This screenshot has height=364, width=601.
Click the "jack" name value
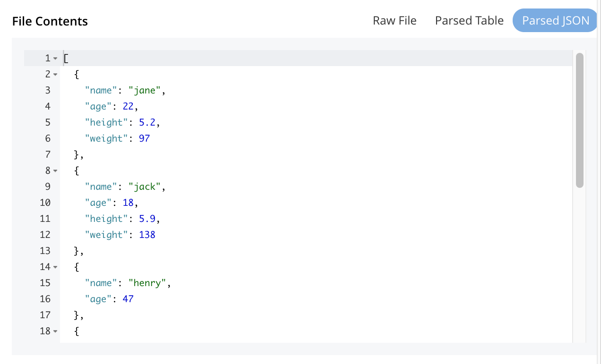[145, 186]
